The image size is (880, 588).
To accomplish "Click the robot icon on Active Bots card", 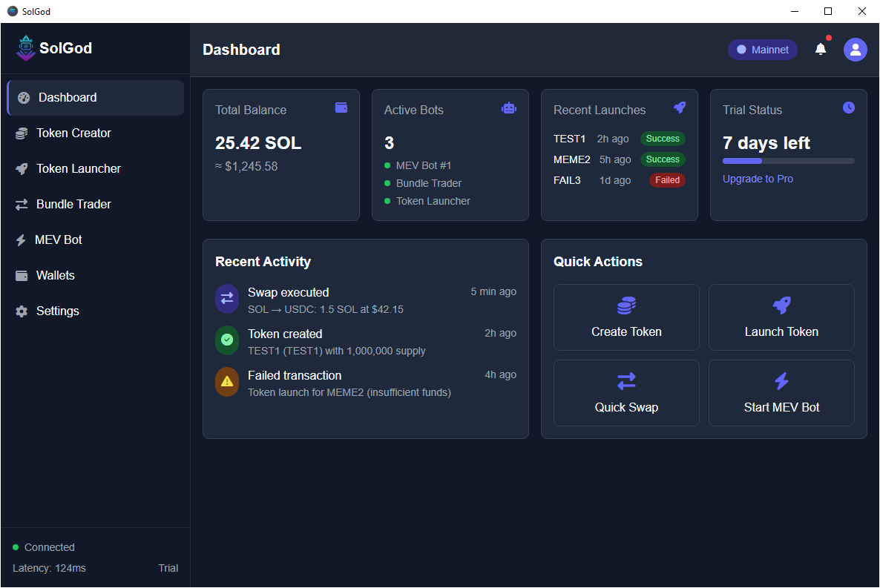I will [509, 108].
